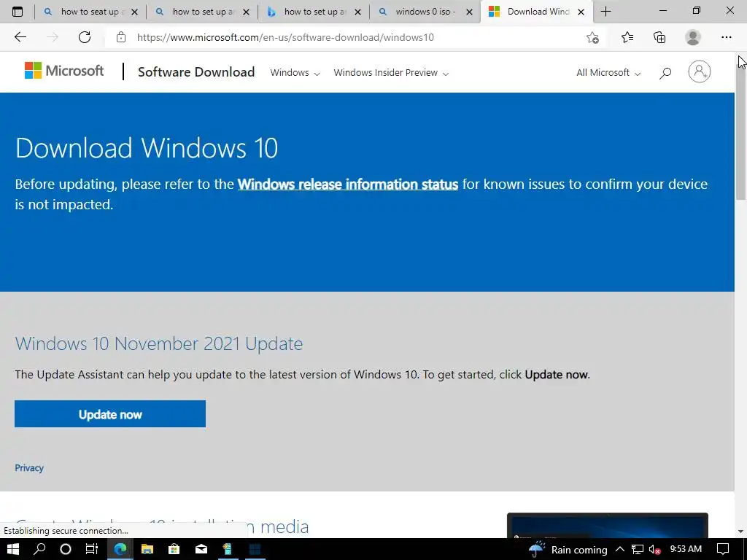
Task: Click the taskbar clock 9:53 AM
Action: click(686, 549)
